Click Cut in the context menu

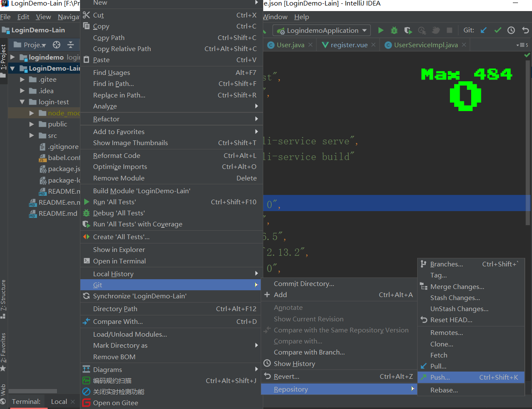tap(171, 15)
